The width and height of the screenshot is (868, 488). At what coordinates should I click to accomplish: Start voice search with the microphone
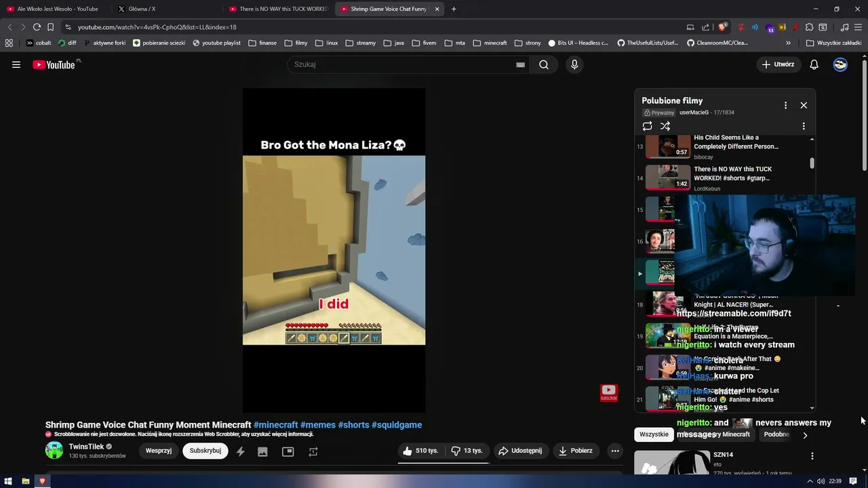(x=574, y=64)
